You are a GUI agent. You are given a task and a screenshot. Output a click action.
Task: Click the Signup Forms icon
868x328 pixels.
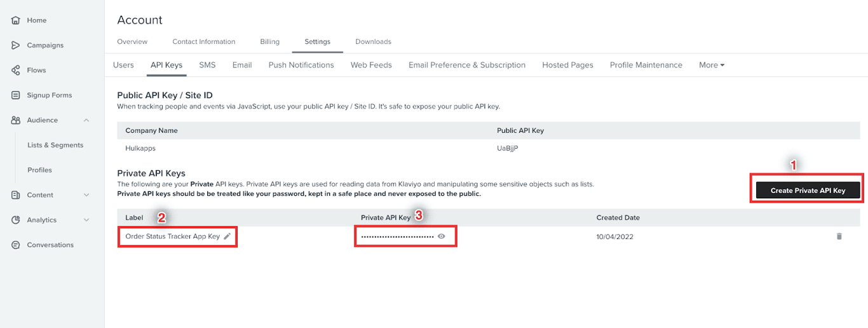[x=16, y=95]
